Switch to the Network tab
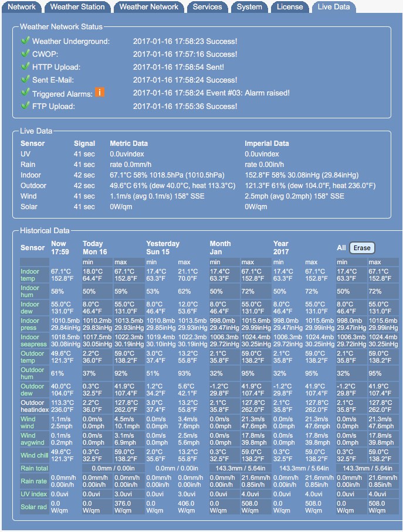Screen dimensions: 403x532 click(22, 7)
